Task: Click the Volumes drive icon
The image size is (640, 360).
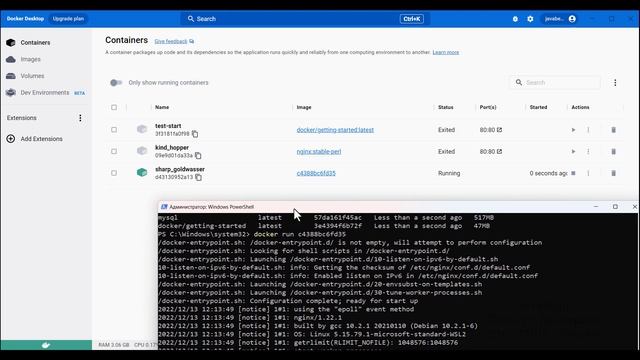Action: click(x=11, y=76)
